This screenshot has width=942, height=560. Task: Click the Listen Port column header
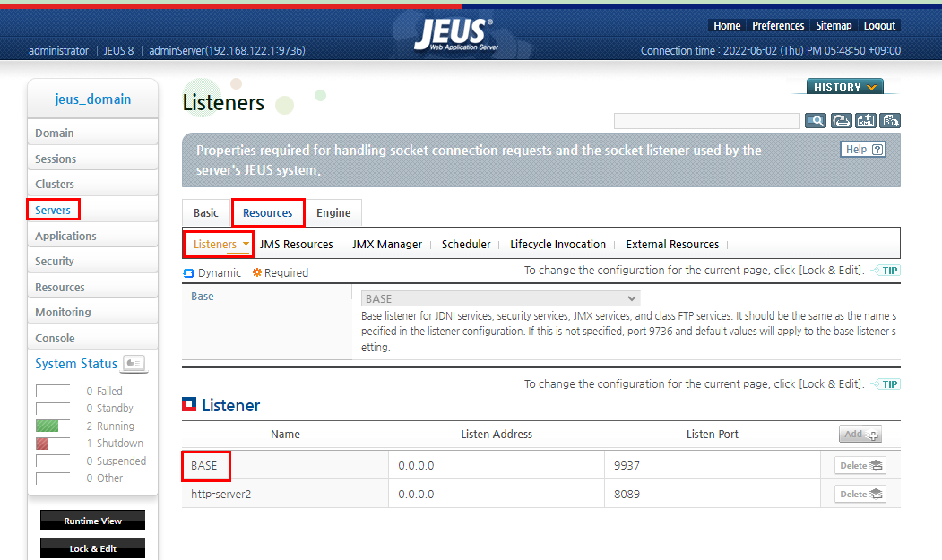click(713, 434)
